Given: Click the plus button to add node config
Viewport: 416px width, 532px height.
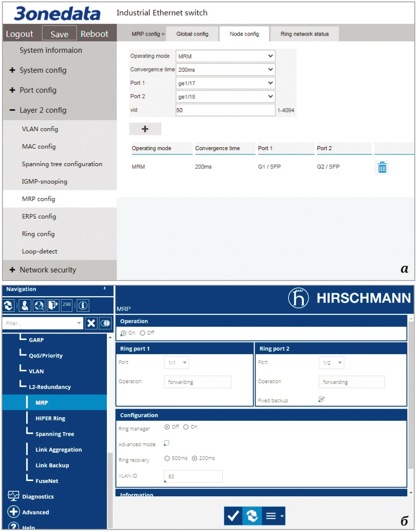Looking at the screenshot, I should [x=145, y=129].
